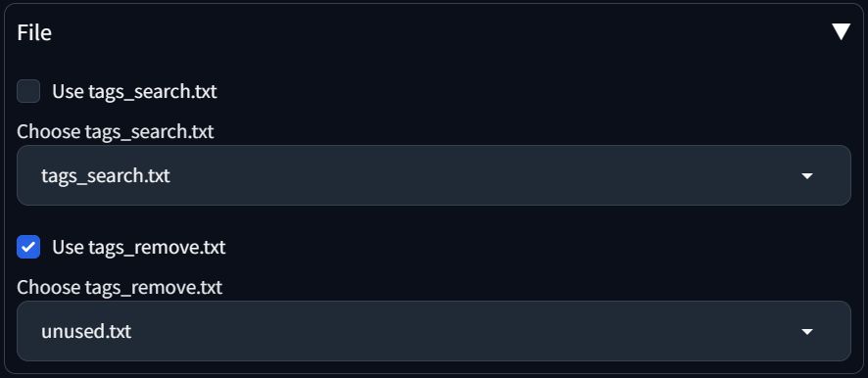Click the Choose tags_remove.txt label
Image resolution: width=868 pixels, height=378 pixels.
120,287
